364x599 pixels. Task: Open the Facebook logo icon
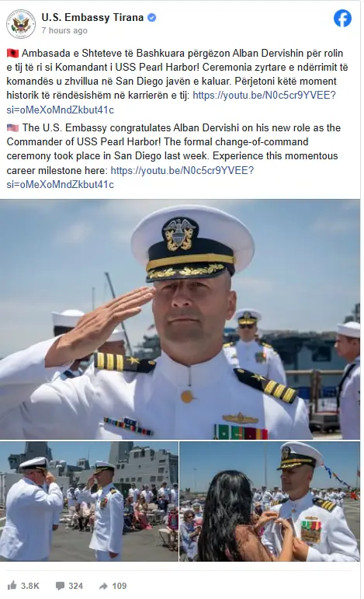(342, 19)
